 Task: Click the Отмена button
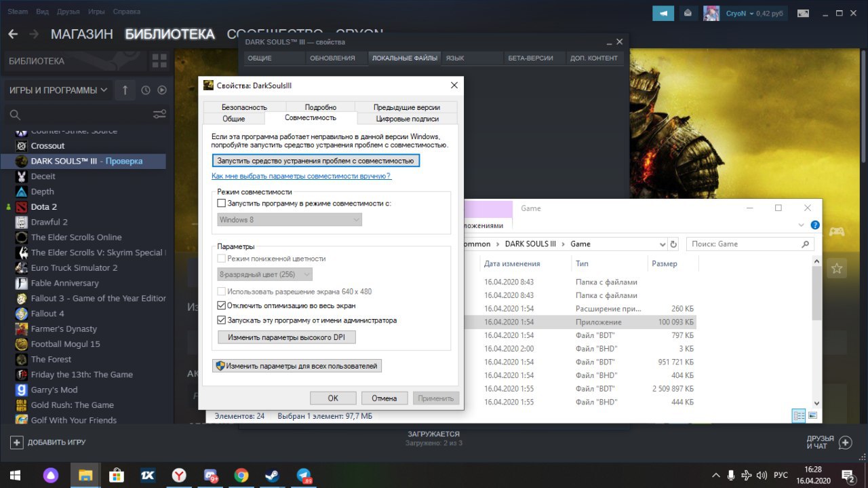(384, 398)
